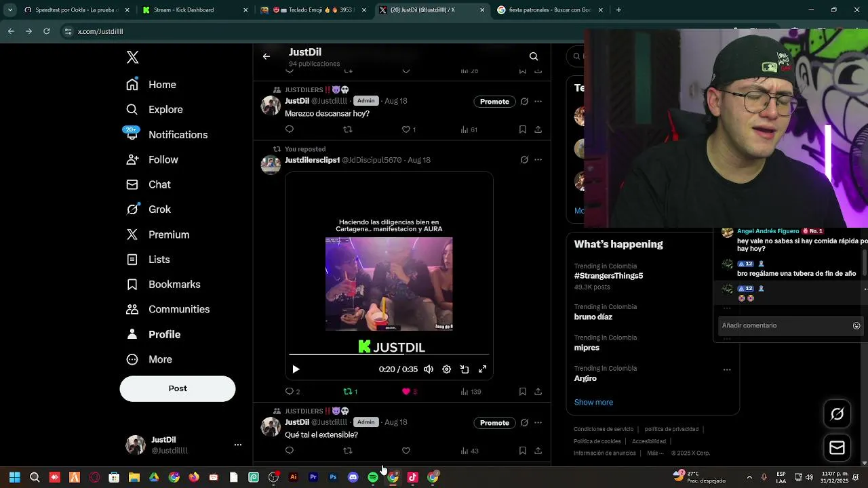Open emoji picker in comment field
Viewport: 868px width, 488px height.
(x=856, y=326)
